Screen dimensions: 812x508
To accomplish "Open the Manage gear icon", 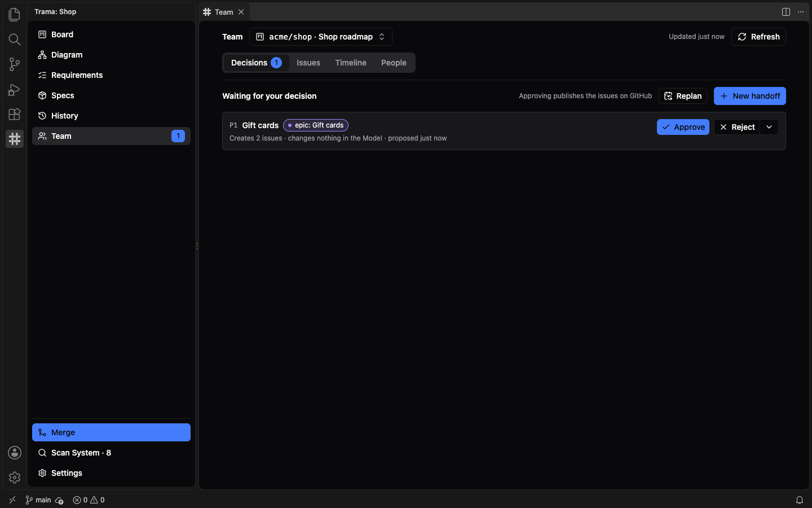I will [x=15, y=478].
